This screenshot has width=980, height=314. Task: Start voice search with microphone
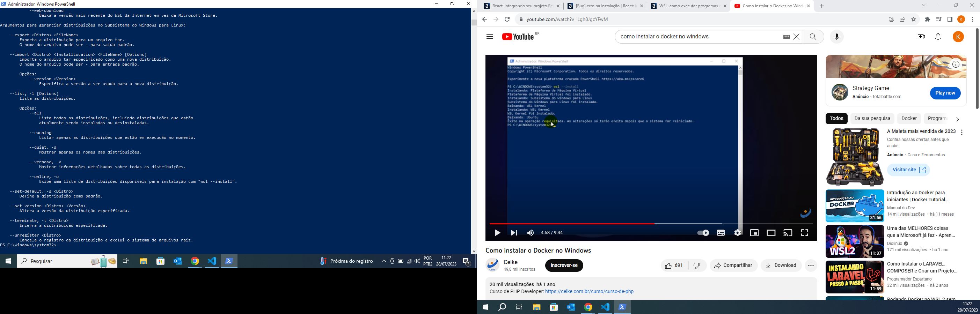[x=836, y=37]
